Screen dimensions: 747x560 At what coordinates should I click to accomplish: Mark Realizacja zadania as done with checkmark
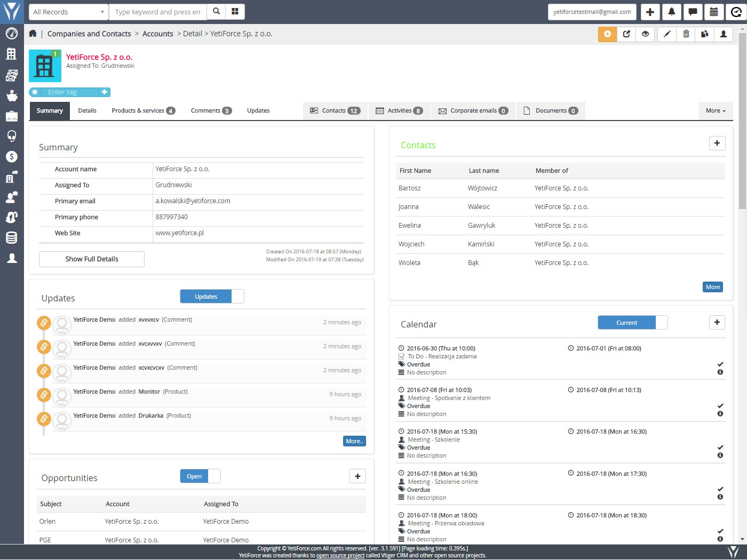point(720,364)
